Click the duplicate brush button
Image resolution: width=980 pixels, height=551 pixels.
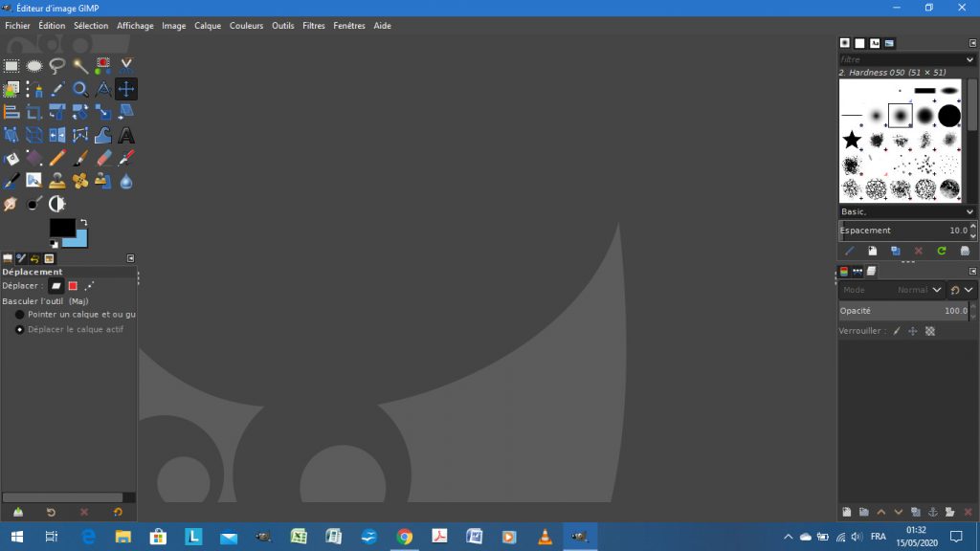[x=895, y=251]
